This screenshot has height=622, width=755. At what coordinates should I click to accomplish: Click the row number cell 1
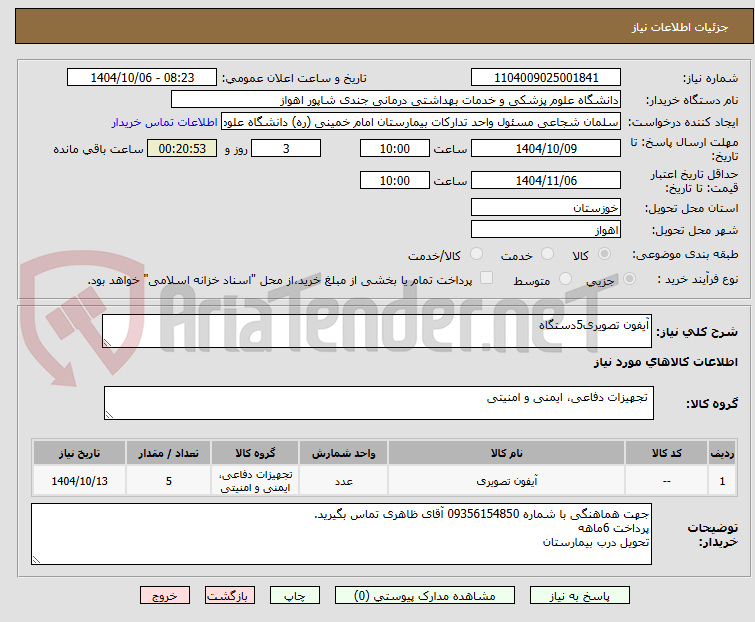(722, 480)
